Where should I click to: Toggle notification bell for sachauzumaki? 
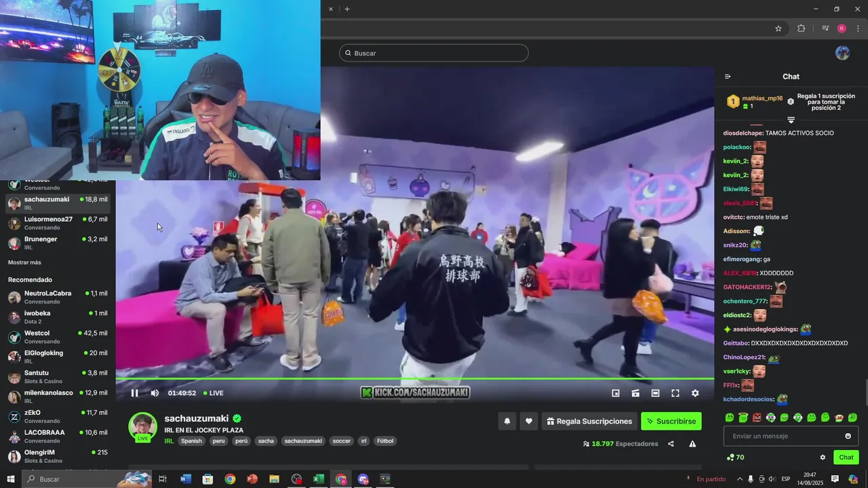507,421
